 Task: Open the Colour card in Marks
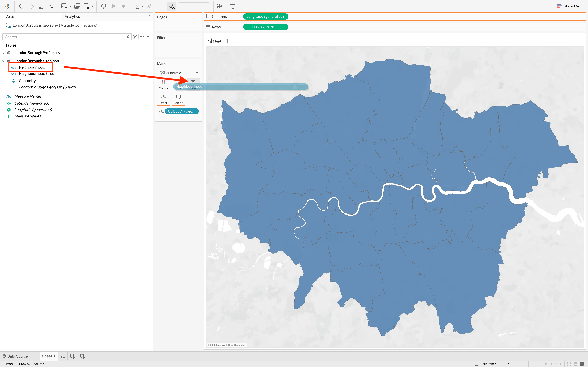pos(164,84)
